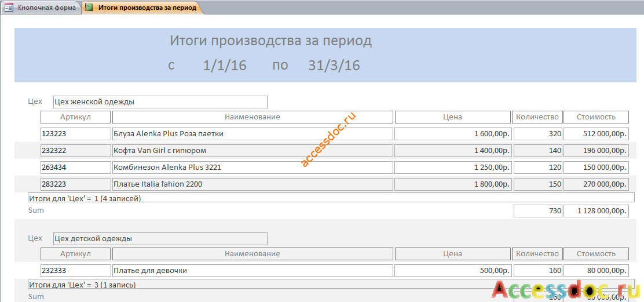Viewport: 644px width, 302px height.
Task: Click Платье для девочки name
Action: tap(253, 271)
